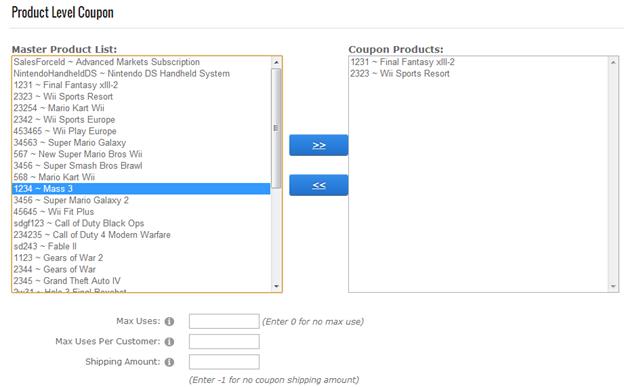Select 2323 ~ Wii Sports Resort in Coupon Products

(478, 74)
